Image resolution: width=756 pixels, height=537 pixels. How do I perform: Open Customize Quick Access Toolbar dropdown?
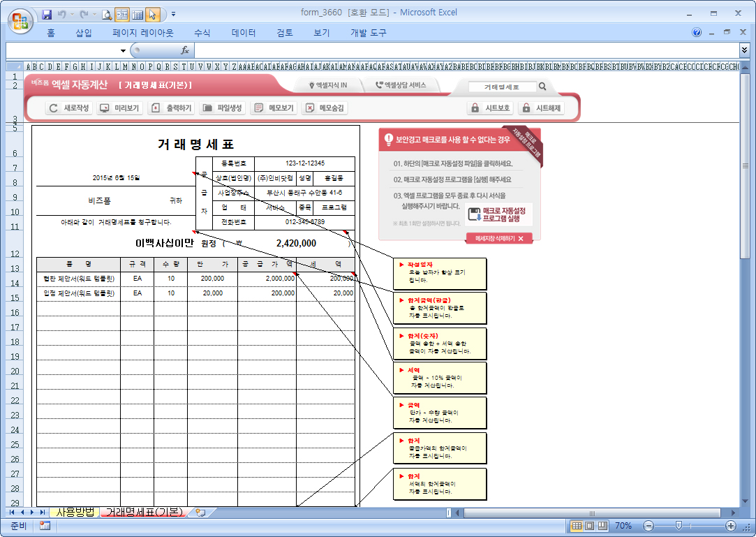173,14
